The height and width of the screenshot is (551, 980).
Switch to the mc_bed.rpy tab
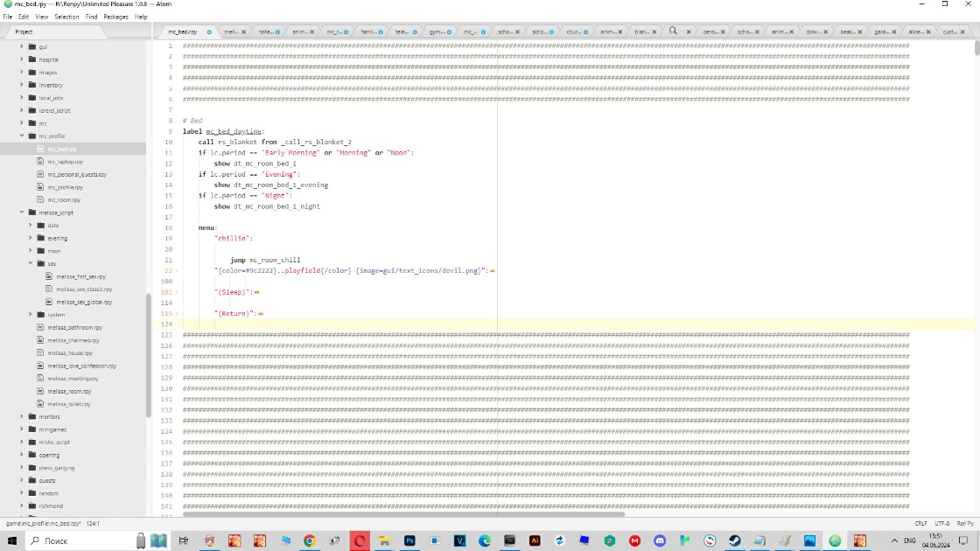click(183, 31)
